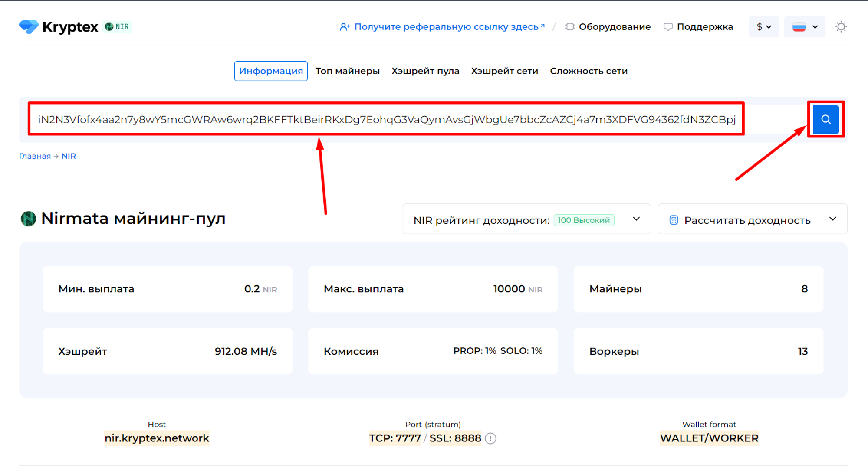Click the Комиссия PROP/SOLO card
The image size is (868, 474).
[433, 351]
